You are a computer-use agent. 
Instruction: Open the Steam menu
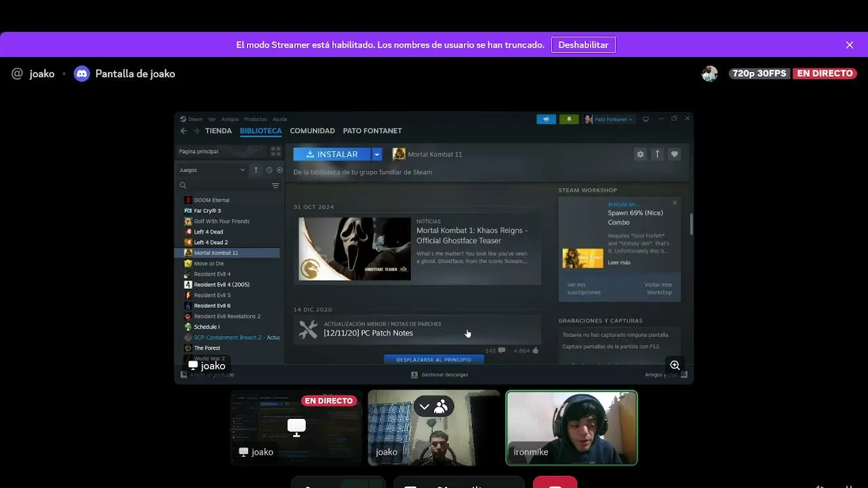195,119
